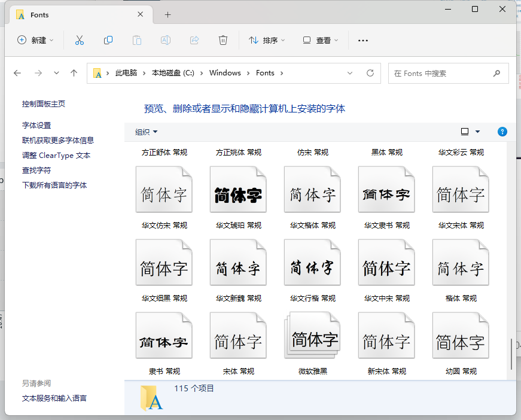521x420 pixels.
Task: Go back with the left arrow
Action: click(x=17, y=73)
